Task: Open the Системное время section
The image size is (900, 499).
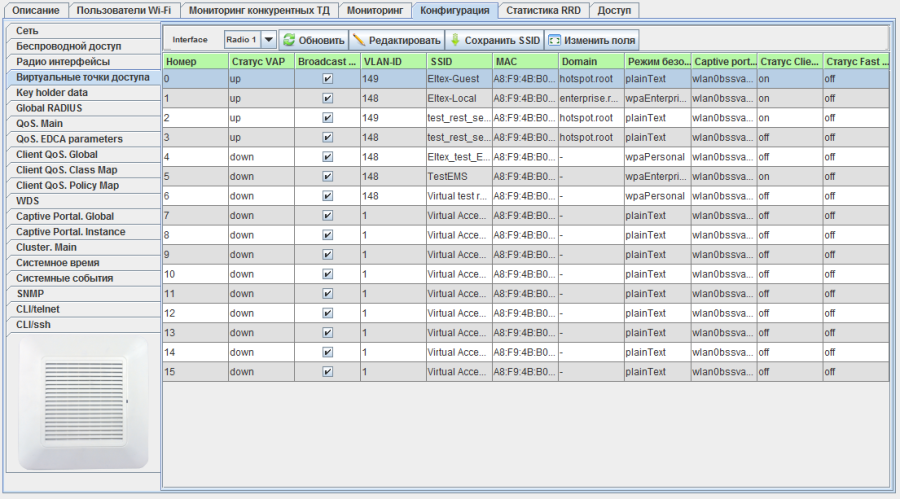Action: [84, 263]
